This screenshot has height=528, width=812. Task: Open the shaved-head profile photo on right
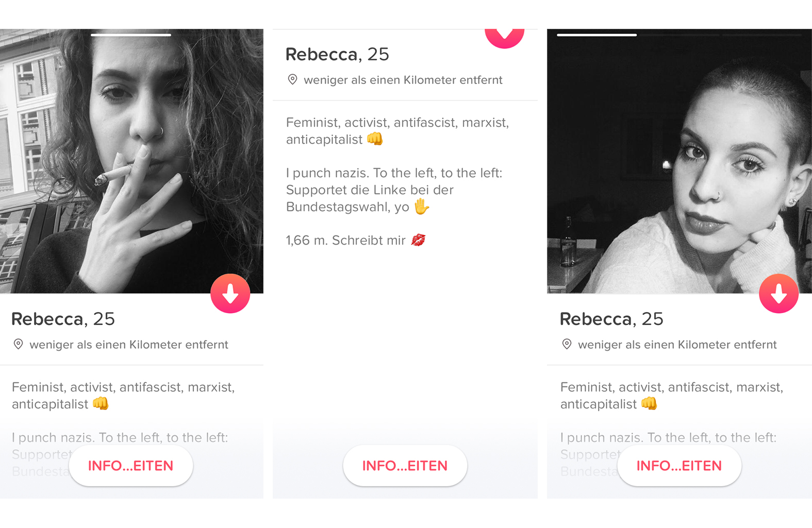pos(680,161)
